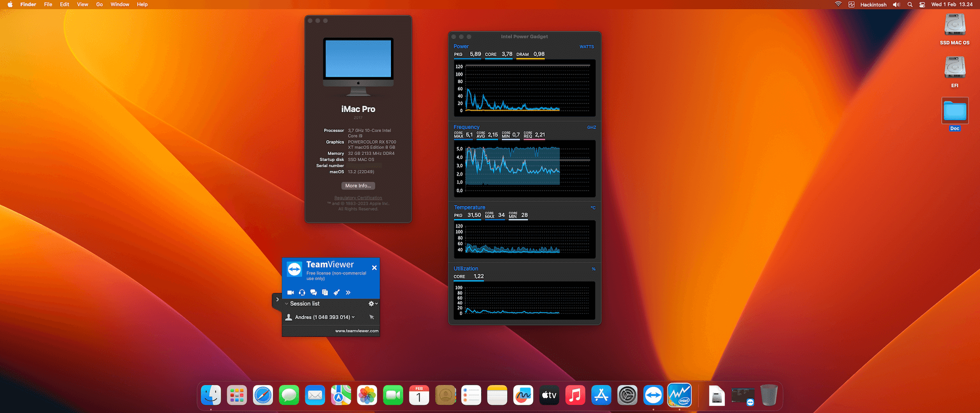Open the Trash in the Dock
The width and height of the screenshot is (980, 413).
coord(769,395)
